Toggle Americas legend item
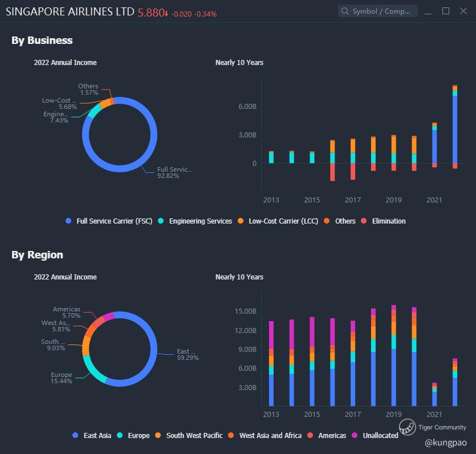The width and height of the screenshot is (476, 454). pyautogui.click(x=327, y=436)
